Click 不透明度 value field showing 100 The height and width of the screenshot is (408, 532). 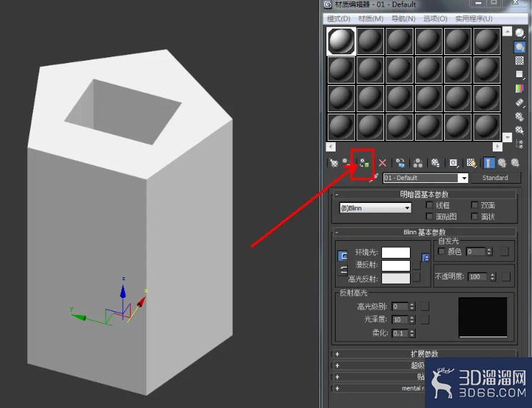coord(478,277)
